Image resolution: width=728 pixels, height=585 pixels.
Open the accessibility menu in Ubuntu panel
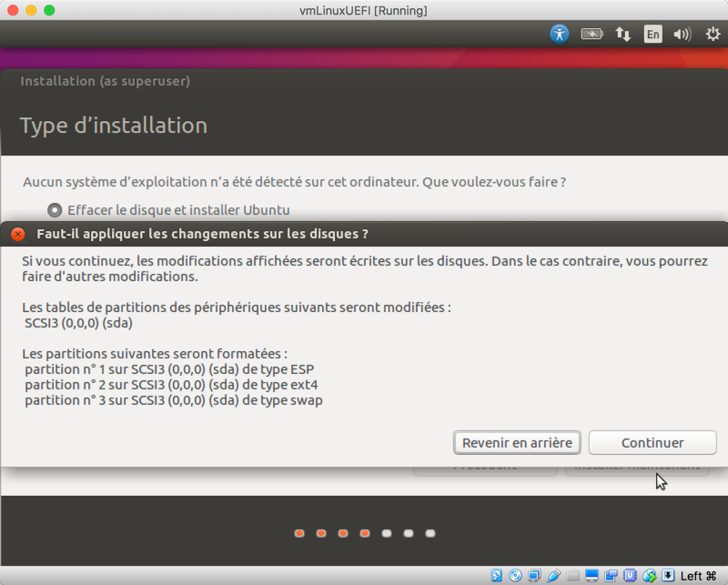(x=560, y=34)
